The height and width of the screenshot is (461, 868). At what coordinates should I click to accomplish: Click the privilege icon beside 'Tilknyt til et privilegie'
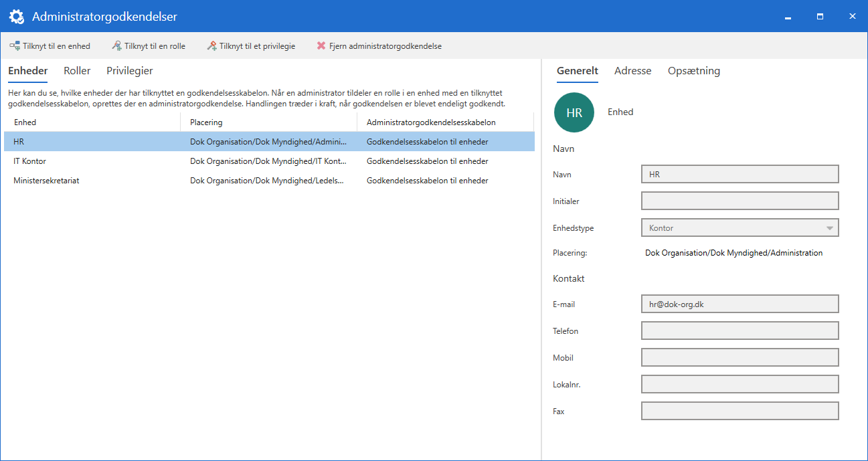(211, 46)
